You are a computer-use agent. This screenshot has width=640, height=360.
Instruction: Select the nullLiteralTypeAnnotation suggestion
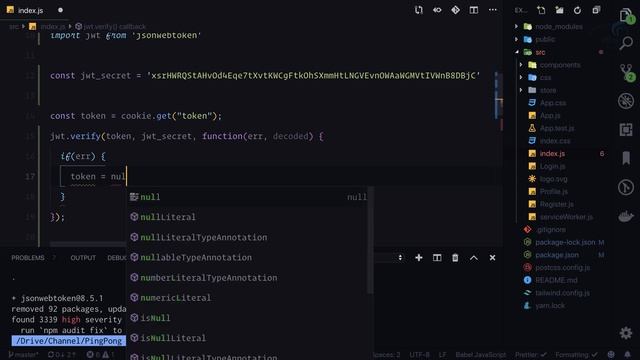point(247,238)
